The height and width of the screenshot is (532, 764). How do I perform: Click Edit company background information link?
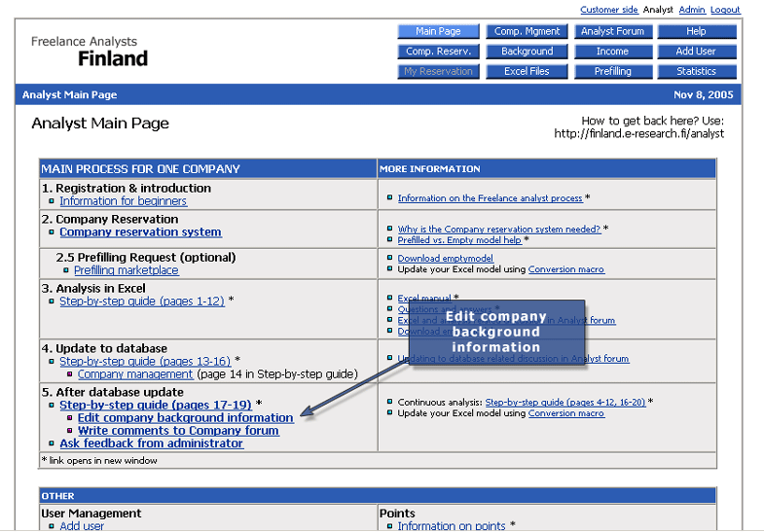pyautogui.click(x=185, y=418)
